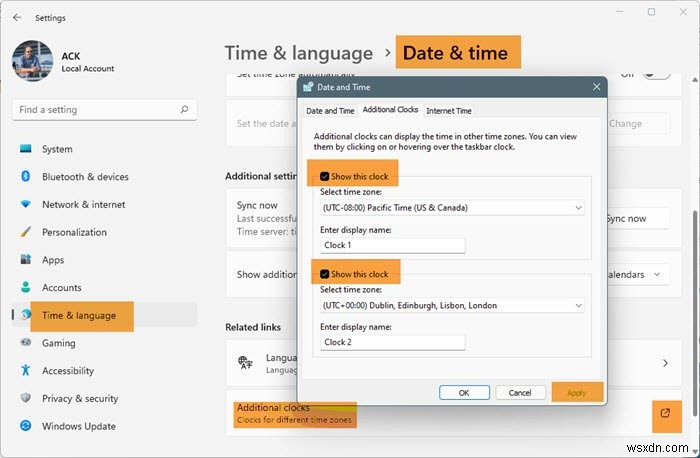Expand the Language & region row chevron
Image resolution: width=700 pixels, height=458 pixels.
click(x=665, y=363)
